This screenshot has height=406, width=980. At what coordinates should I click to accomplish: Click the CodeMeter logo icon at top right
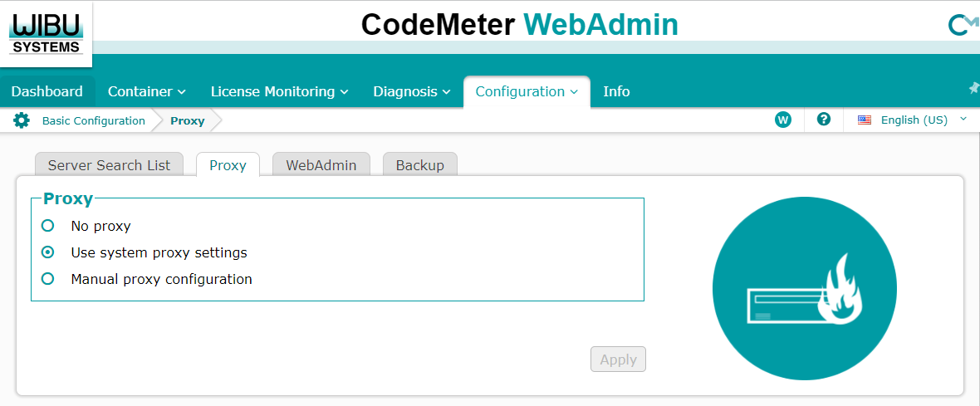click(962, 26)
